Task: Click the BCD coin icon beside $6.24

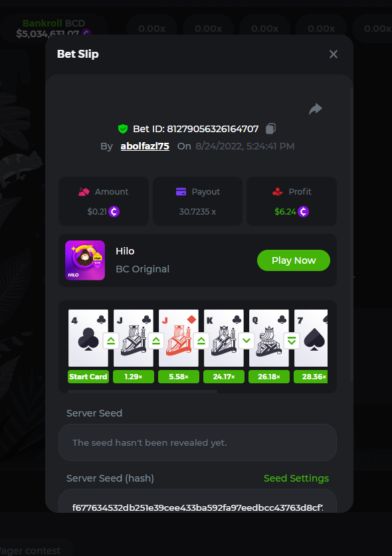Action: point(304,212)
